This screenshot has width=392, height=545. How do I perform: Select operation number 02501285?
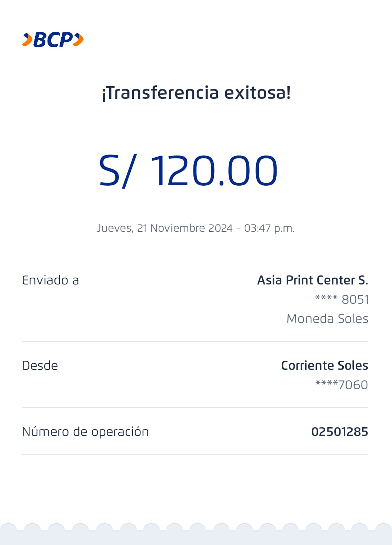click(339, 432)
